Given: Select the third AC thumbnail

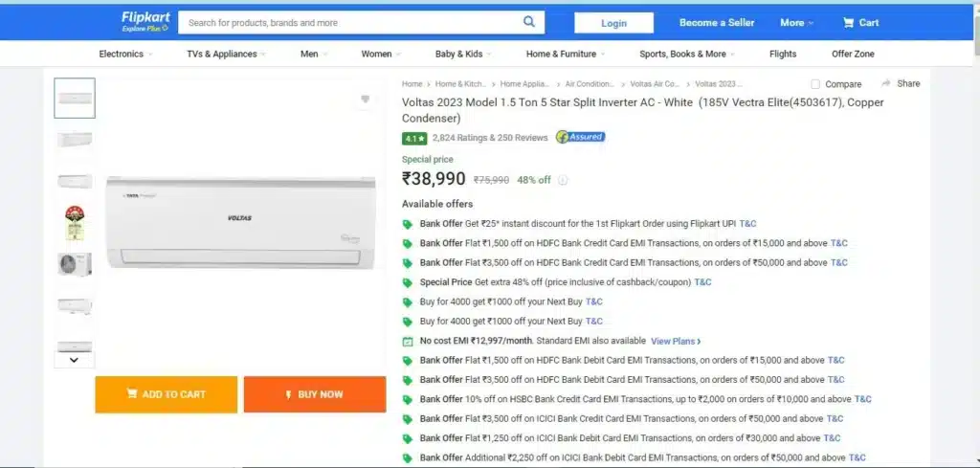Looking at the screenshot, I should pyautogui.click(x=75, y=181).
